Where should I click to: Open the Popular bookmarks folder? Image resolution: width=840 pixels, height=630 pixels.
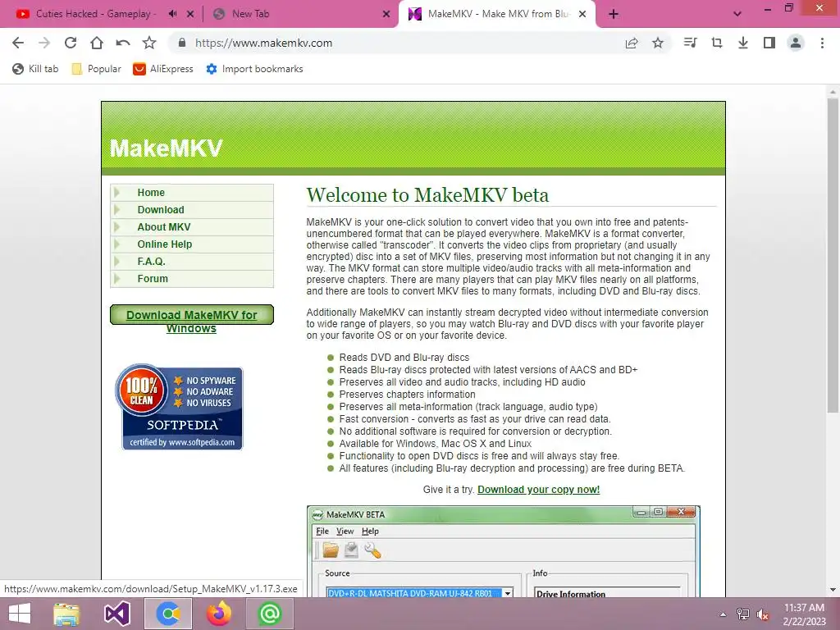[97, 69]
